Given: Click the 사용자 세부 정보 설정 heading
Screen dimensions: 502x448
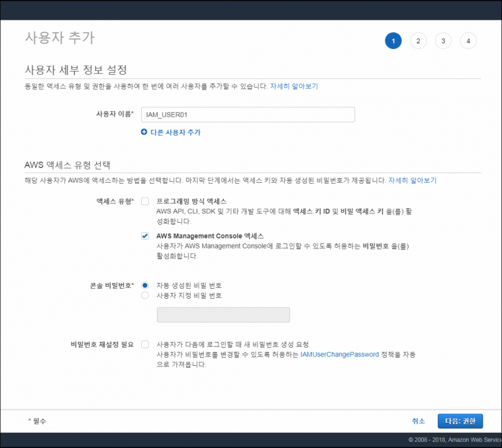Looking at the screenshot, I should (76, 70).
